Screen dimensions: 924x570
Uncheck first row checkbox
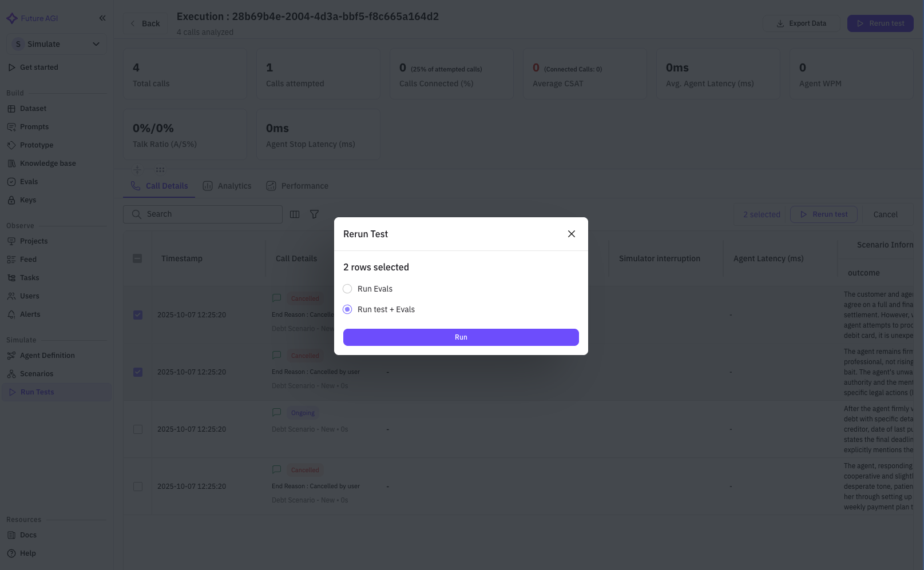138,315
